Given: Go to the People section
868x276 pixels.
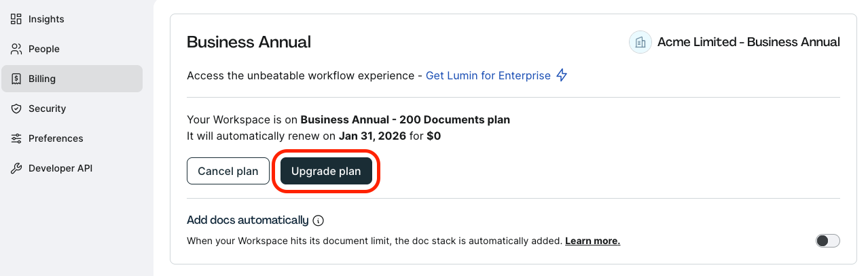Looking at the screenshot, I should 72,49.
